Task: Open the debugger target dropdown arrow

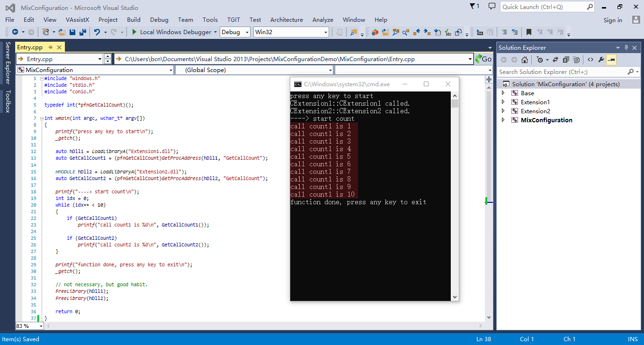Action: pyautogui.click(x=215, y=32)
